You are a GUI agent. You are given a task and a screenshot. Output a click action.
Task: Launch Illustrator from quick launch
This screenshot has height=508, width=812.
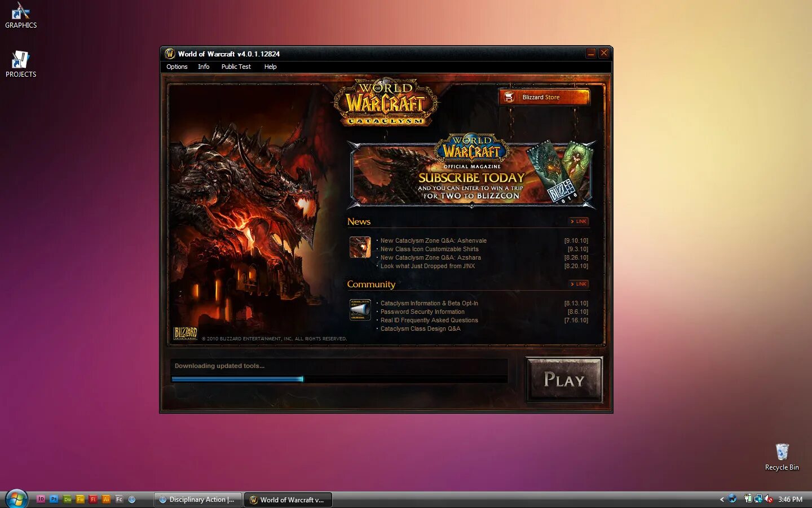[106, 499]
